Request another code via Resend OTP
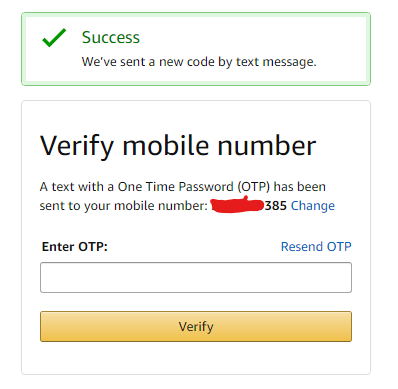 click(316, 247)
